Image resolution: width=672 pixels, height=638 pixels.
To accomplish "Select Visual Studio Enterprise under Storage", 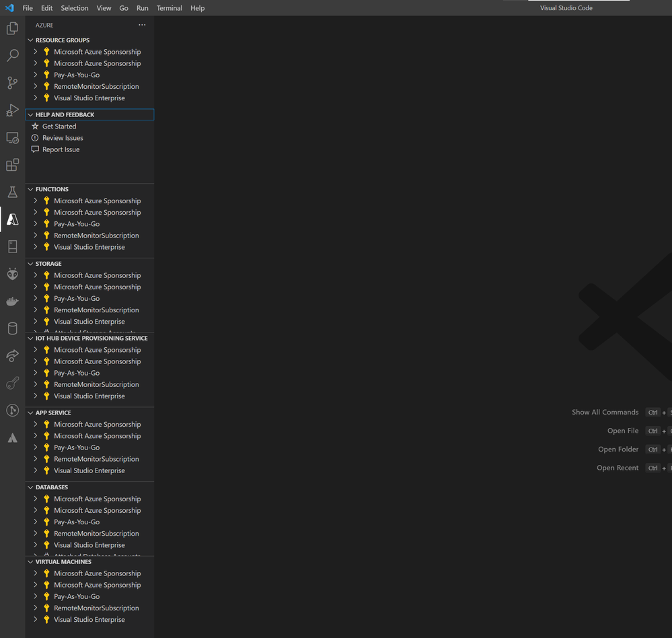I will (x=89, y=322).
